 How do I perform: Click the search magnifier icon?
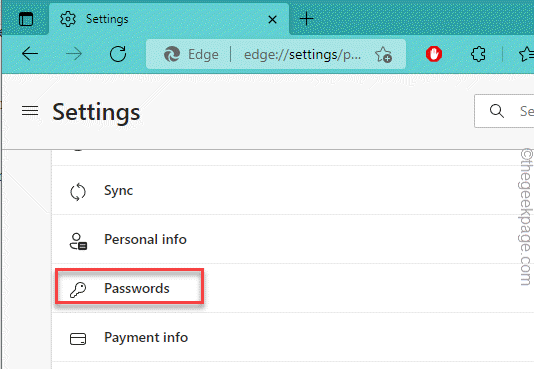point(497,111)
